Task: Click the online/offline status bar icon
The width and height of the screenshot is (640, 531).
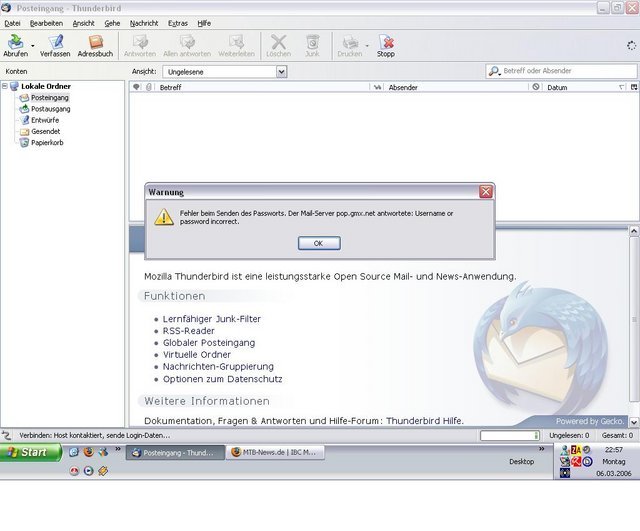Action: (7, 435)
